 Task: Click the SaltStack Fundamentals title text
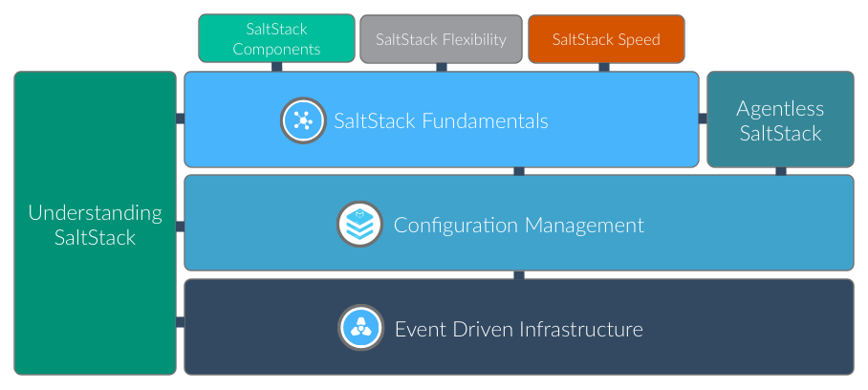click(441, 120)
